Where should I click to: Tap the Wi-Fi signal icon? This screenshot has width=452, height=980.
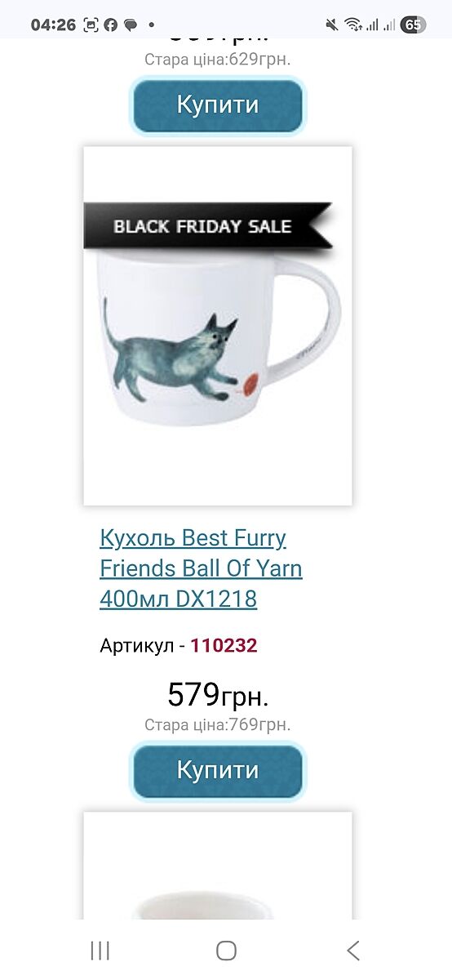352,24
